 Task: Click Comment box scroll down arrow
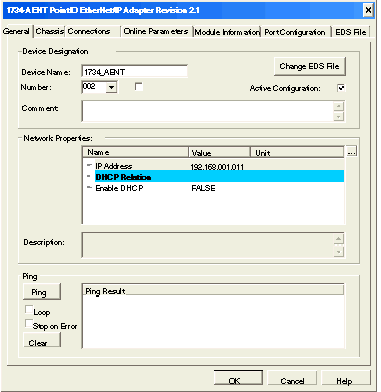[x=339, y=116]
